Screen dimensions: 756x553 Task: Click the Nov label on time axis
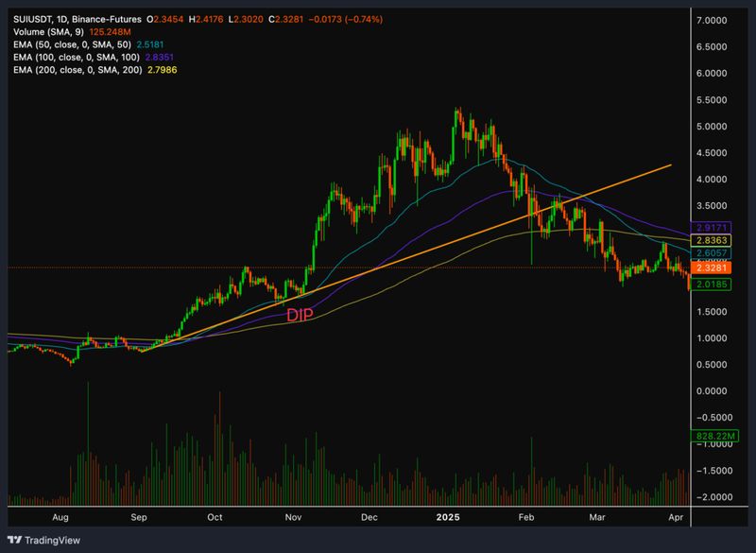[x=293, y=518]
